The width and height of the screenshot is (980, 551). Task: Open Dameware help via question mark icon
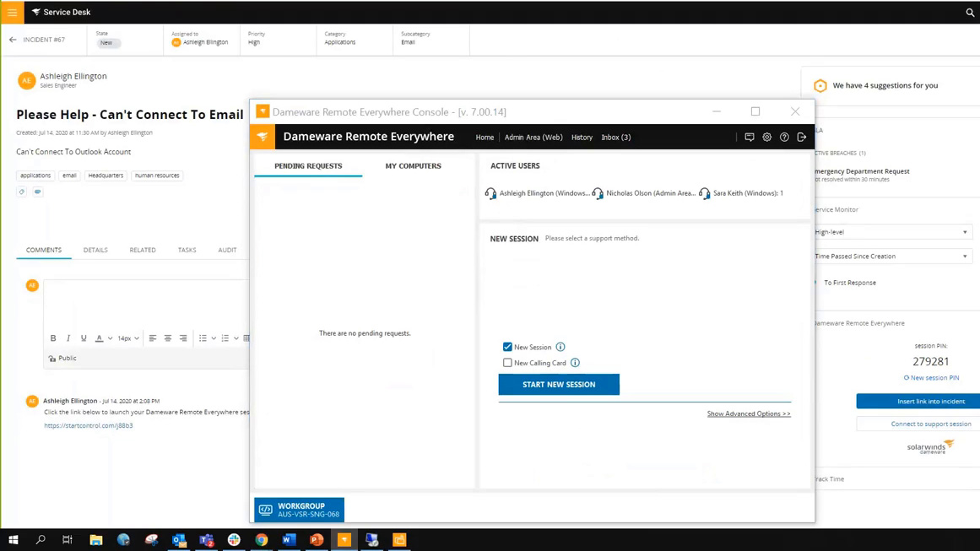click(783, 137)
